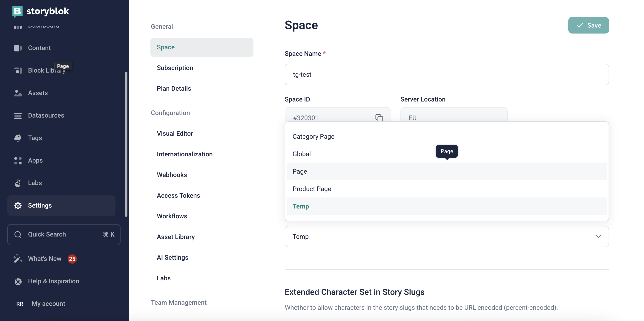644x321 pixels.
Task: Open Webhooks configuration settings
Action: tap(172, 175)
